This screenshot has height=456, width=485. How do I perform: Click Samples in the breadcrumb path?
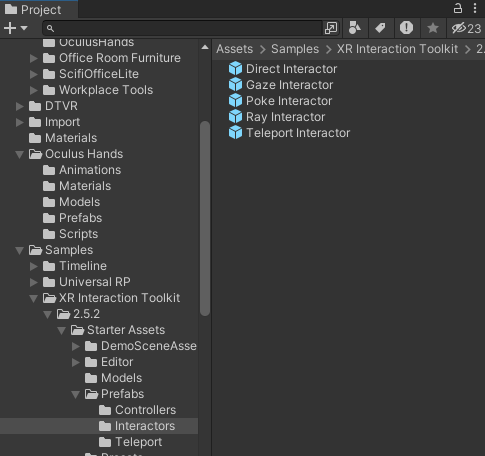click(295, 49)
